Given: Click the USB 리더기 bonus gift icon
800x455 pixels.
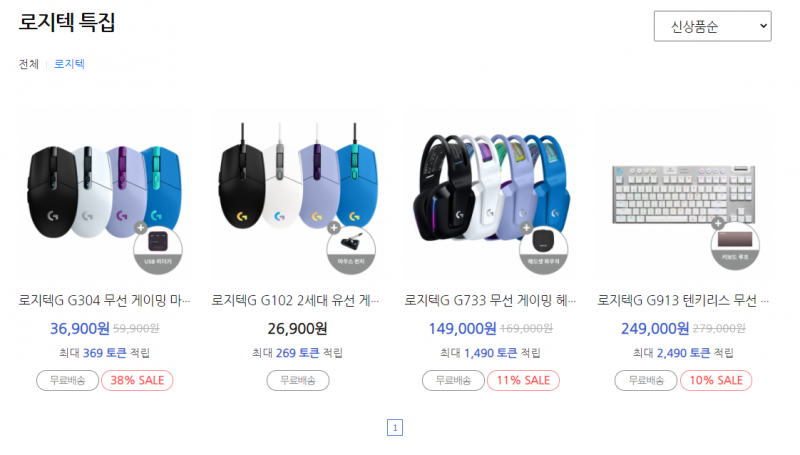Looking at the screenshot, I should click(x=158, y=250).
